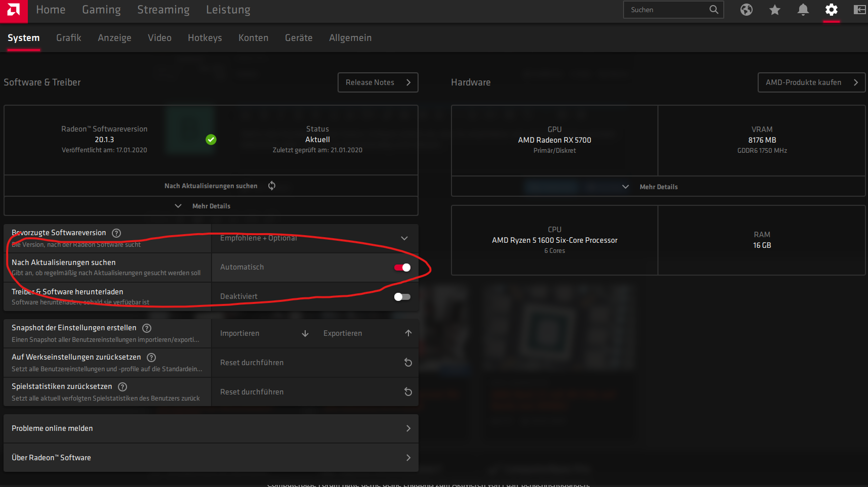Click help icon next to Bevorzugte Softwareversion
The height and width of the screenshot is (487, 868).
tap(116, 233)
